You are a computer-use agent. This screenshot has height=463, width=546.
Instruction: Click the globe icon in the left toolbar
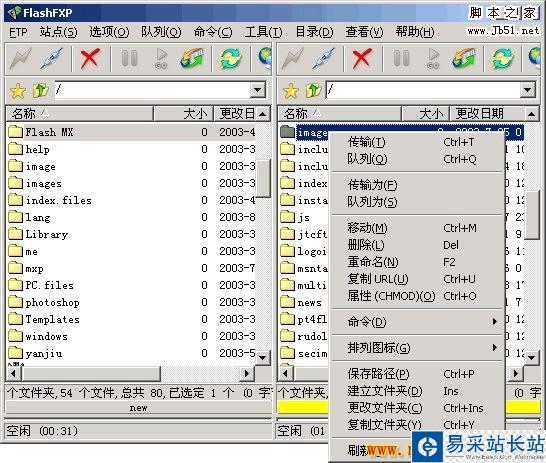(265, 57)
